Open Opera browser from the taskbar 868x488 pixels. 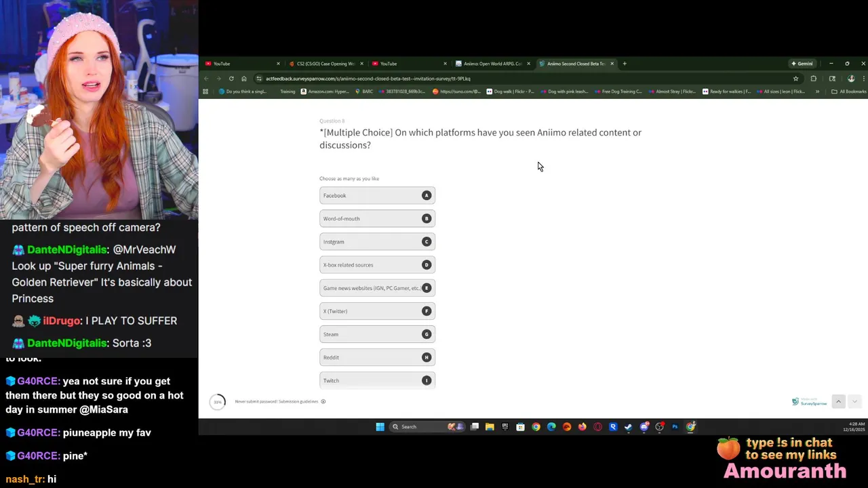coord(597,427)
